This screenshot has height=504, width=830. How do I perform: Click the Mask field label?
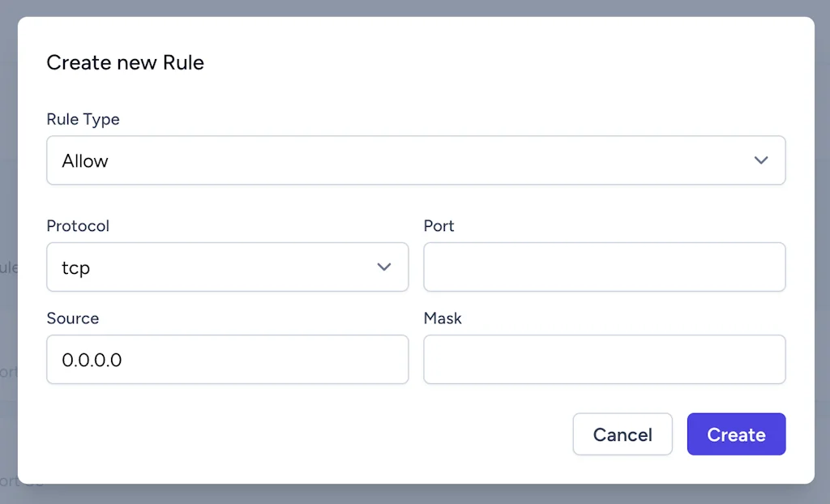coord(443,318)
